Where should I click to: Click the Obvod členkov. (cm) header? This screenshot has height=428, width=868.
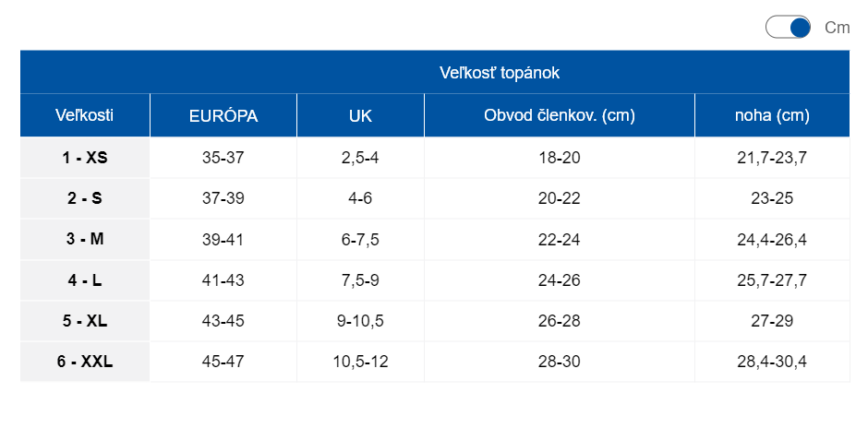pyautogui.click(x=560, y=115)
